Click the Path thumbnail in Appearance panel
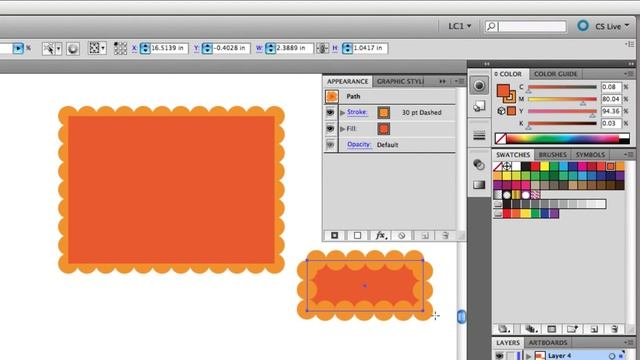The height and width of the screenshot is (360, 640). click(332, 96)
